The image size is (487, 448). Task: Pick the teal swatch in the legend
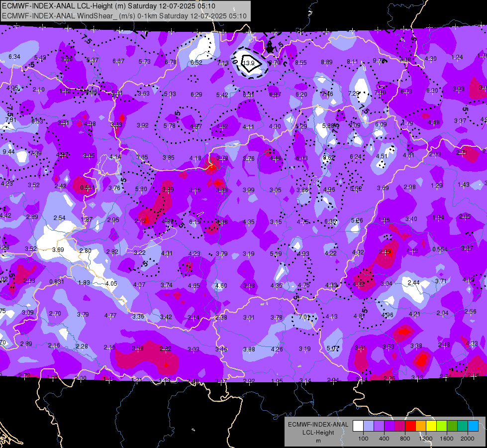pyautogui.click(x=463, y=426)
